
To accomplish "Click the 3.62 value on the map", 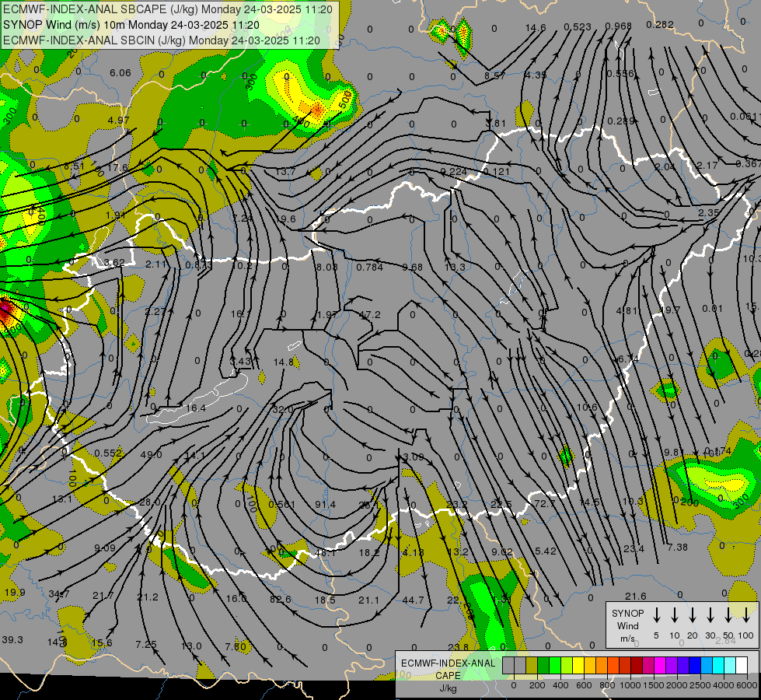I will click(x=114, y=263).
